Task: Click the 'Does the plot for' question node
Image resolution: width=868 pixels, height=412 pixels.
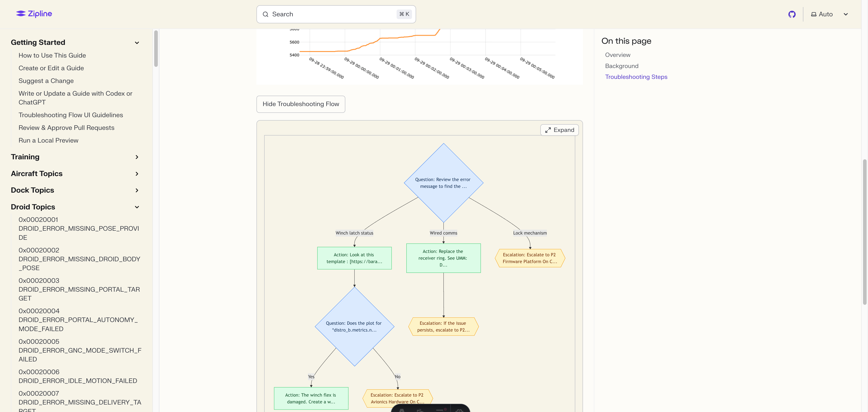Action: (x=354, y=326)
